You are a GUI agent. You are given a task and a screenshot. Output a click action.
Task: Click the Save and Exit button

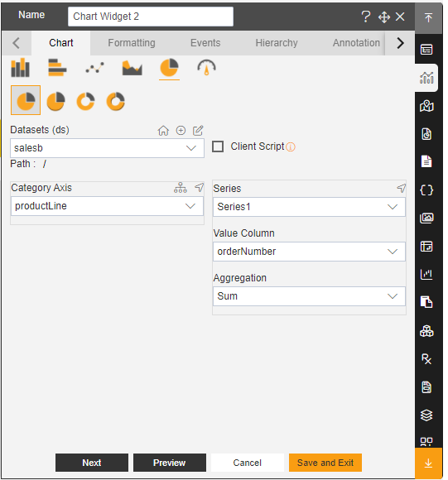pyautogui.click(x=325, y=463)
